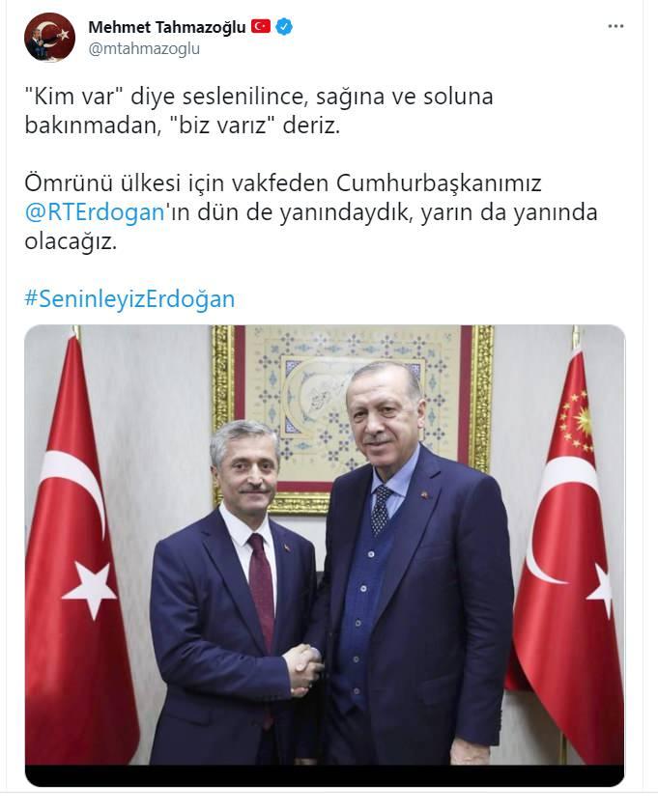
Task: Open the attached handshake photo
Action: (325, 556)
